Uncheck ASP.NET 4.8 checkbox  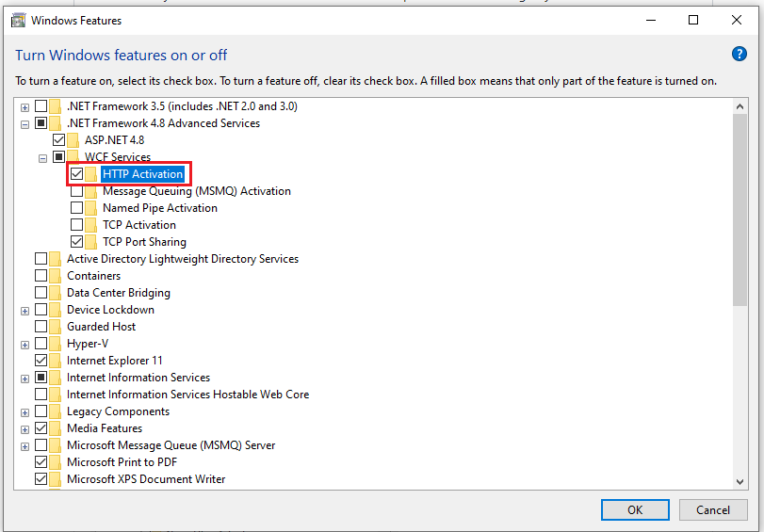point(59,140)
